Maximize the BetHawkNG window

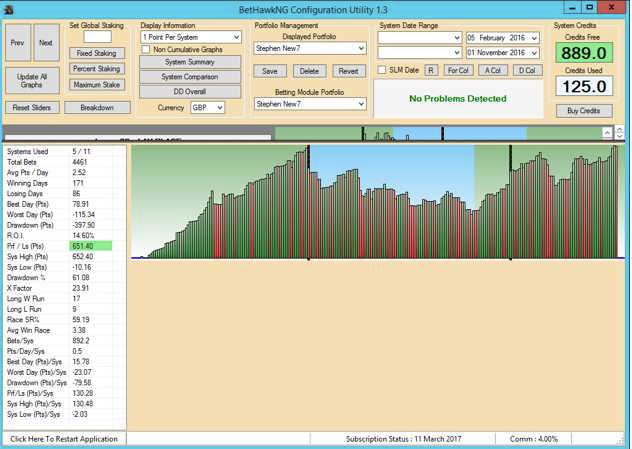[x=590, y=8]
